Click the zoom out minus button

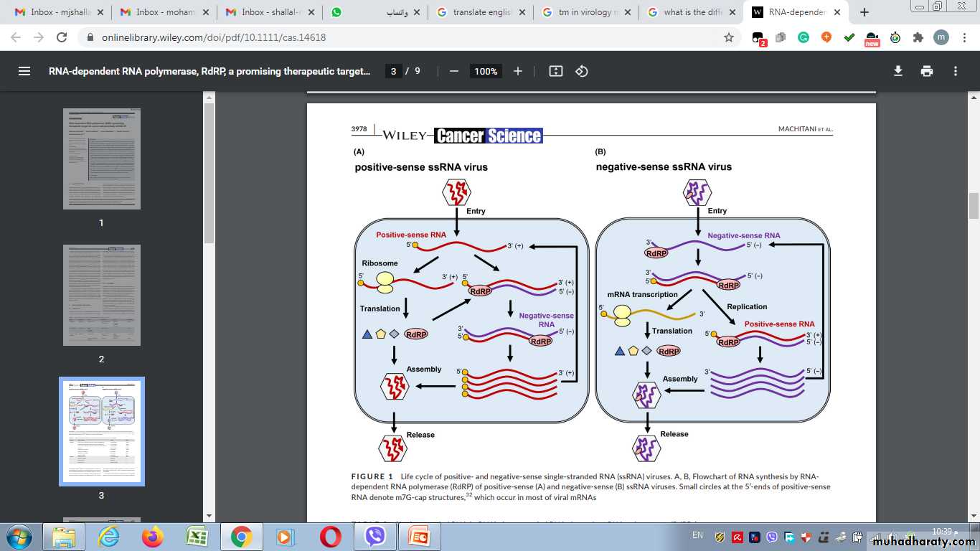point(453,71)
